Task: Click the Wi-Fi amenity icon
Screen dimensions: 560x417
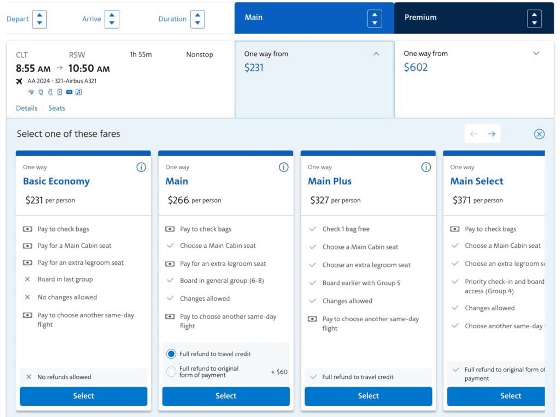Action: point(31,92)
